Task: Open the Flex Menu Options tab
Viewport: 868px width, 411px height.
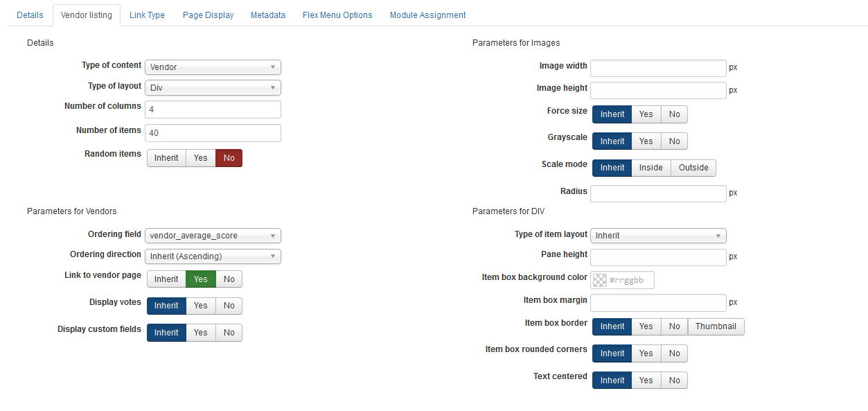Action: point(337,15)
